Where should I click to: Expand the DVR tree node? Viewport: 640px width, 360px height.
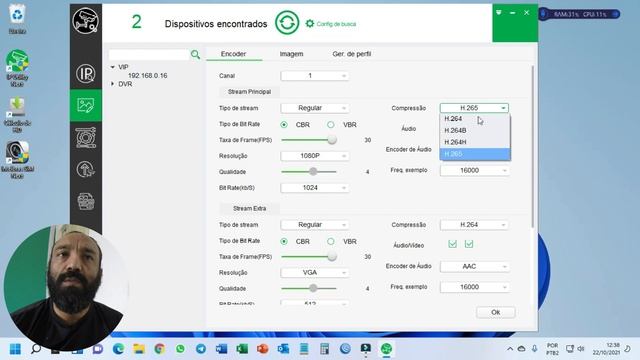[x=113, y=84]
